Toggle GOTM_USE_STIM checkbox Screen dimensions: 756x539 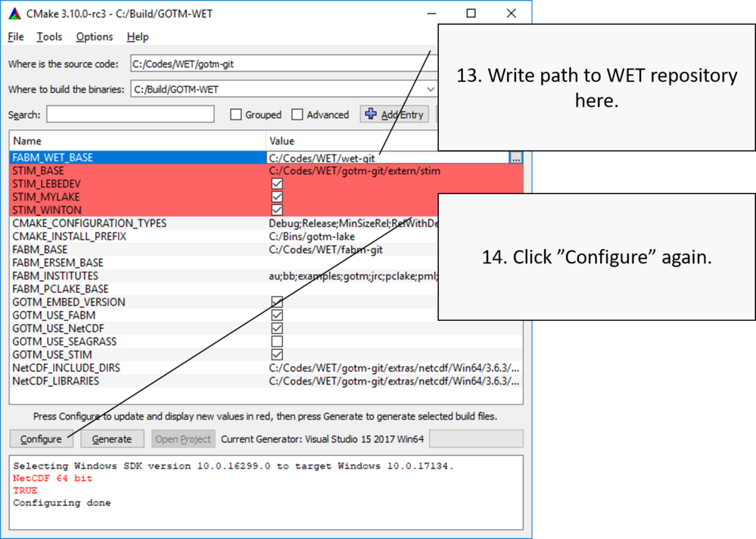tap(277, 354)
